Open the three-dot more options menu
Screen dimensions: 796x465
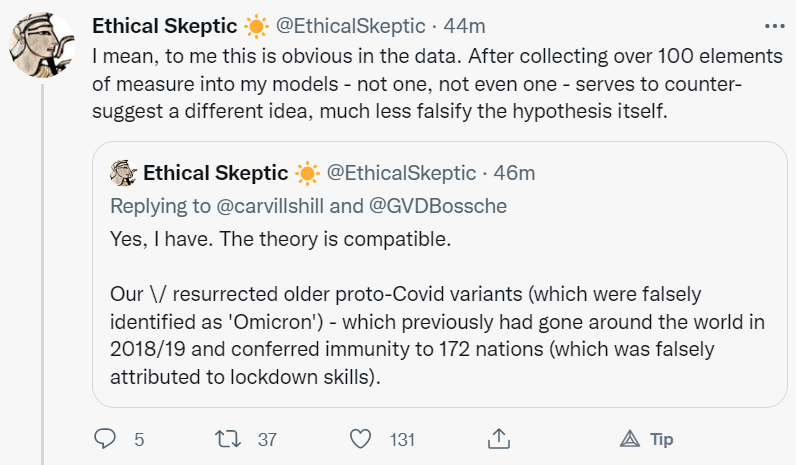click(x=775, y=25)
